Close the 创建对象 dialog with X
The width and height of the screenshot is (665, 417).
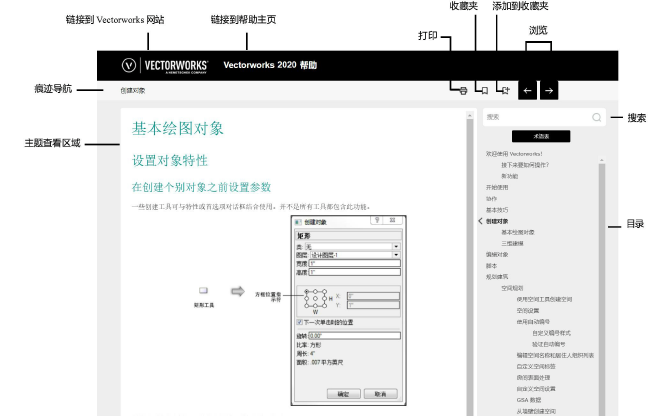pos(393,220)
